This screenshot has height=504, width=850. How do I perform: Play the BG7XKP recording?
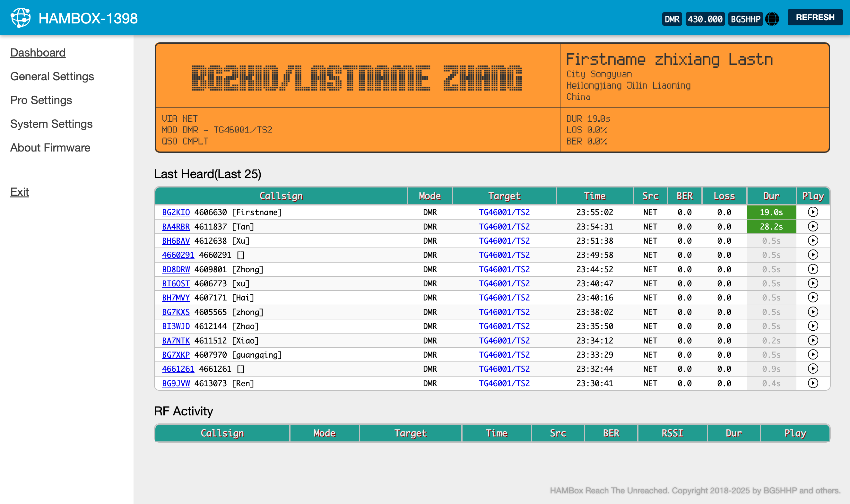point(813,355)
